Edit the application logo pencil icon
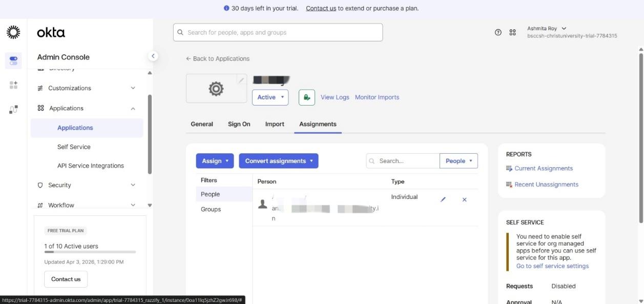The image size is (644, 304). pyautogui.click(x=241, y=80)
